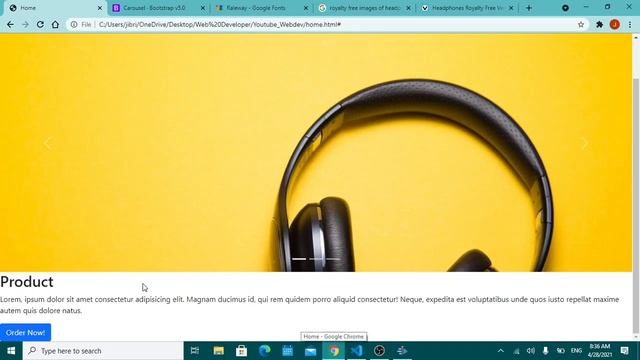Open the Mail app on the taskbar

pos(310,351)
